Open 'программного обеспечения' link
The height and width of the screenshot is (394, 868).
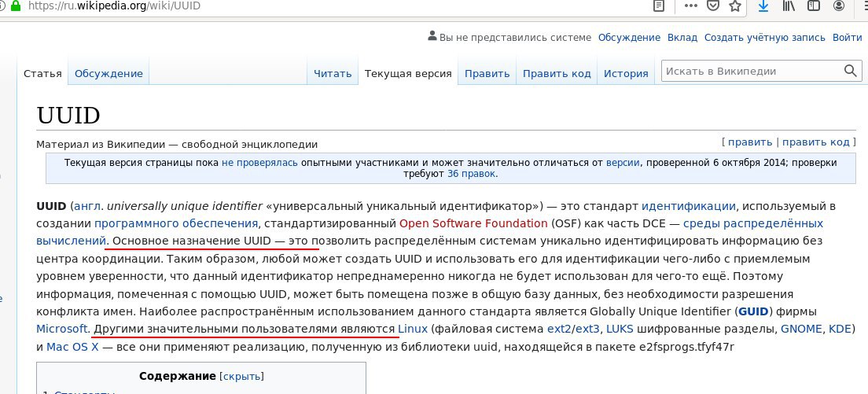[176, 223]
